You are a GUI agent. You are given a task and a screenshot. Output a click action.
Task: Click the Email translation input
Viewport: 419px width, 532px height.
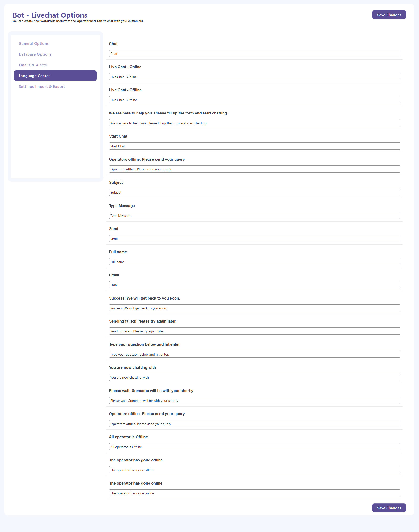tap(255, 285)
